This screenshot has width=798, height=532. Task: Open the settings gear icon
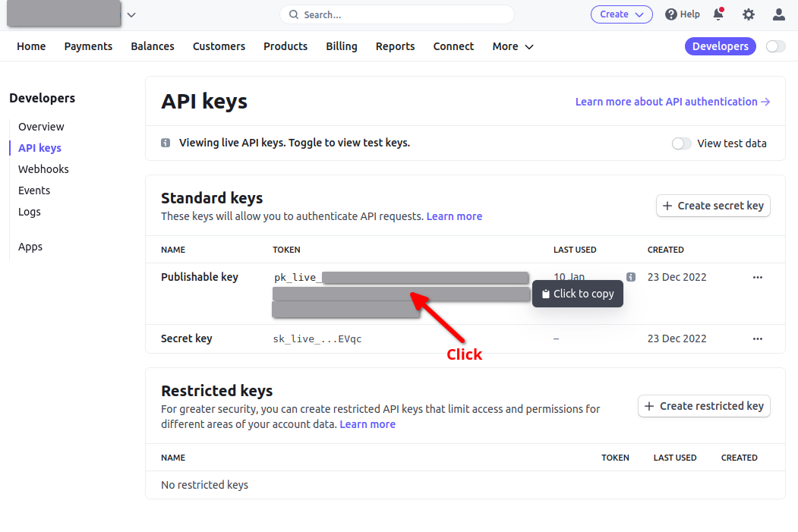point(749,14)
